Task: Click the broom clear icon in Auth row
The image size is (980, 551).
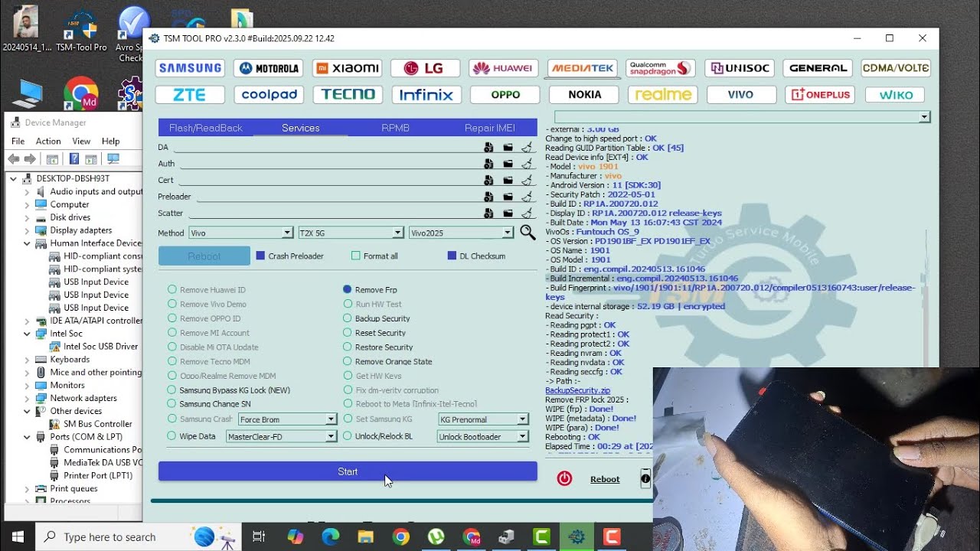Action: [527, 164]
